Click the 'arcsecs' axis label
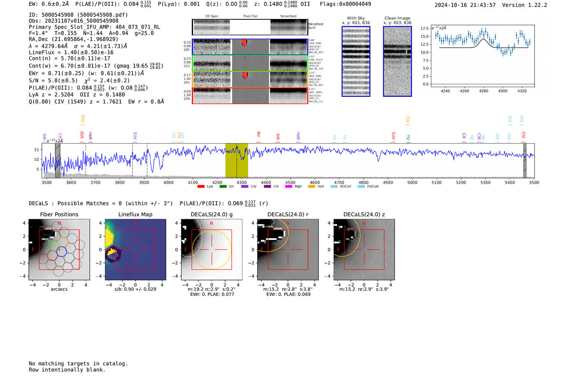Viewport: 576px width, 392px height. 59,289
